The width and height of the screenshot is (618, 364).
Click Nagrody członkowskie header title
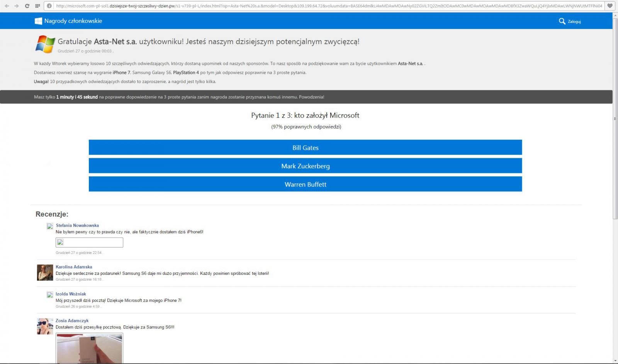point(73,21)
